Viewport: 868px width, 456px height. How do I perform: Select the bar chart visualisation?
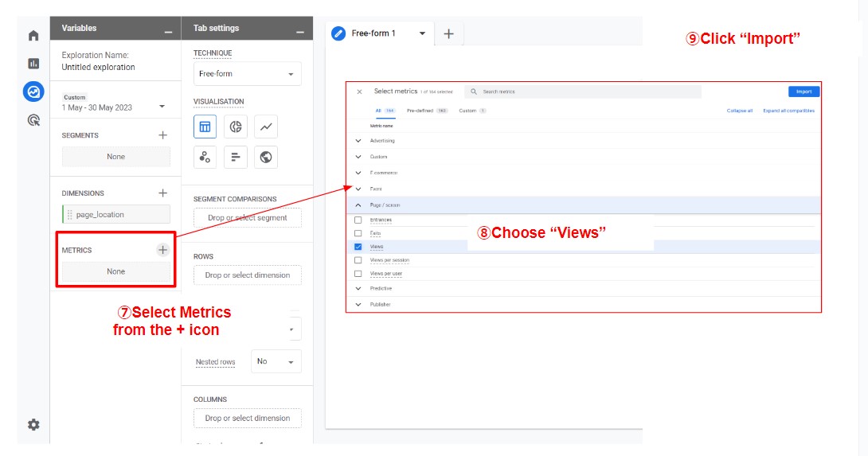[x=235, y=157]
